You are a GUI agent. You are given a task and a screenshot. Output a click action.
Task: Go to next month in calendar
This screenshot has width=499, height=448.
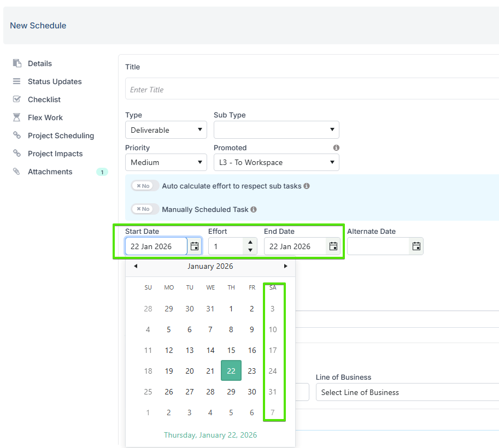point(285,266)
